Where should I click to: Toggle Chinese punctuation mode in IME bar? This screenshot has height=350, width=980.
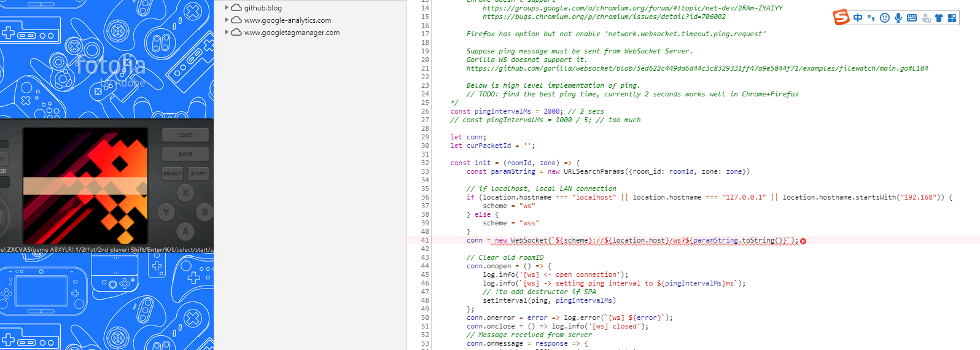[x=871, y=18]
